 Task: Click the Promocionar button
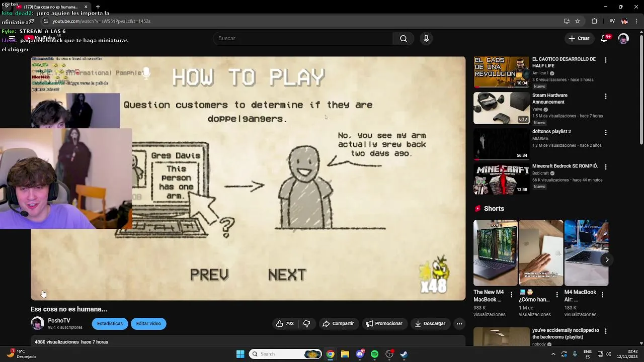click(384, 324)
